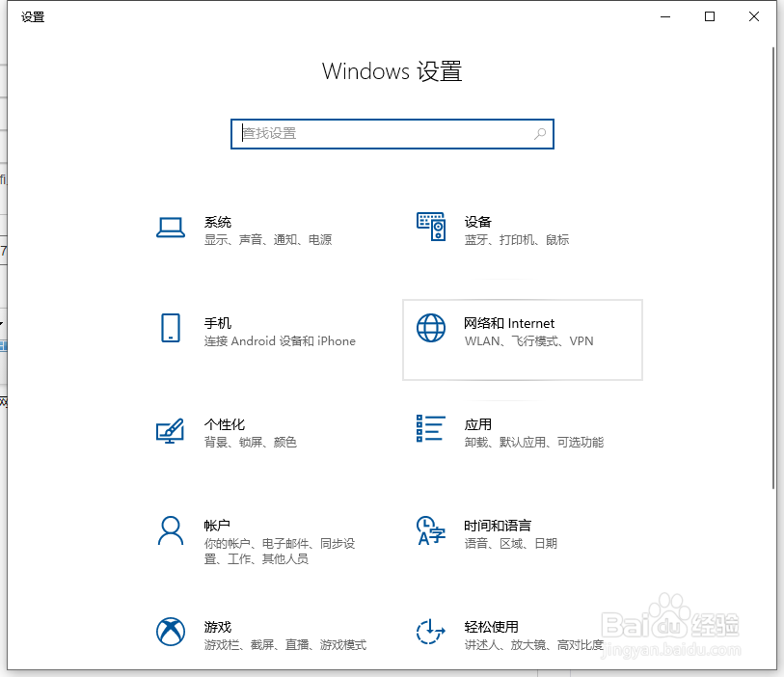Maximize the 设置 window
Screen dimensions: 784x677
click(710, 16)
